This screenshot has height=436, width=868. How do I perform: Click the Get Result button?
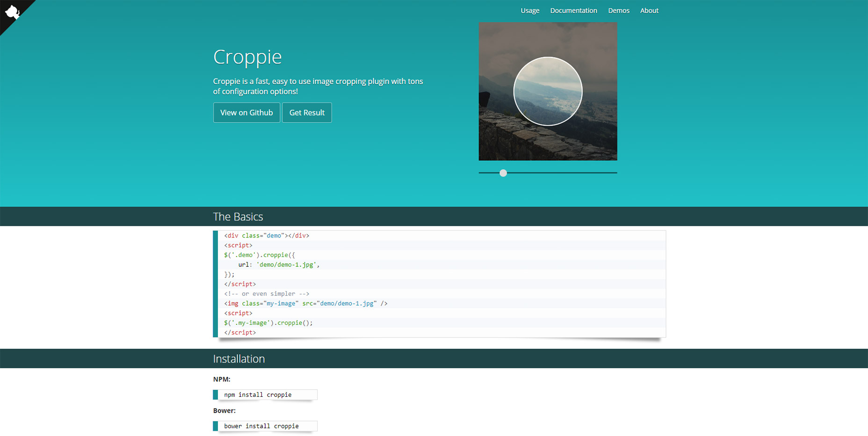pyautogui.click(x=307, y=113)
